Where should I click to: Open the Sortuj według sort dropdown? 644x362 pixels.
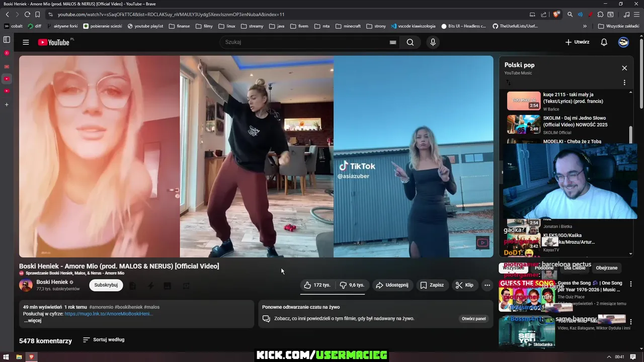click(x=104, y=340)
